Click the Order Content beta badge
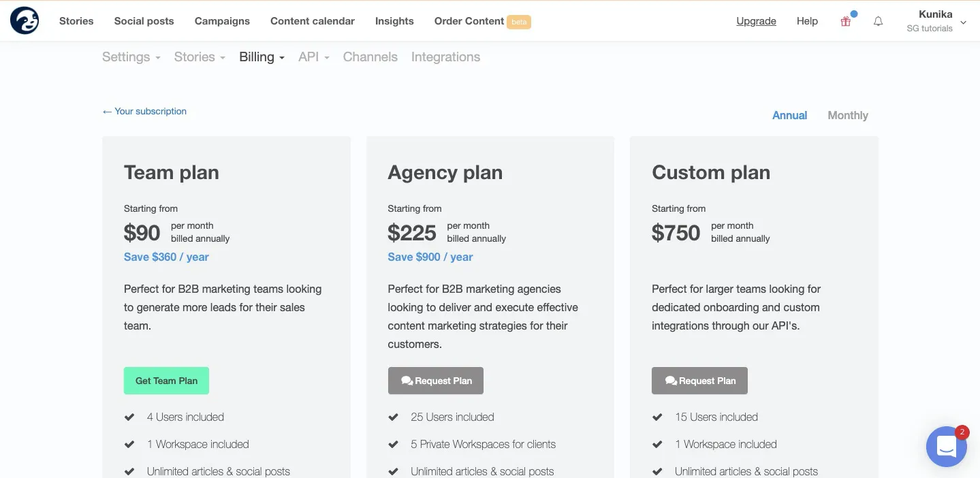Viewport: 980px width, 478px height. pyautogui.click(x=519, y=22)
